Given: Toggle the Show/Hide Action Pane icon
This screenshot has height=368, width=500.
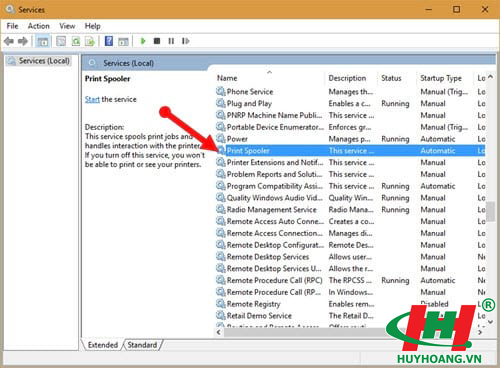Looking at the screenshot, I should click(123, 41).
